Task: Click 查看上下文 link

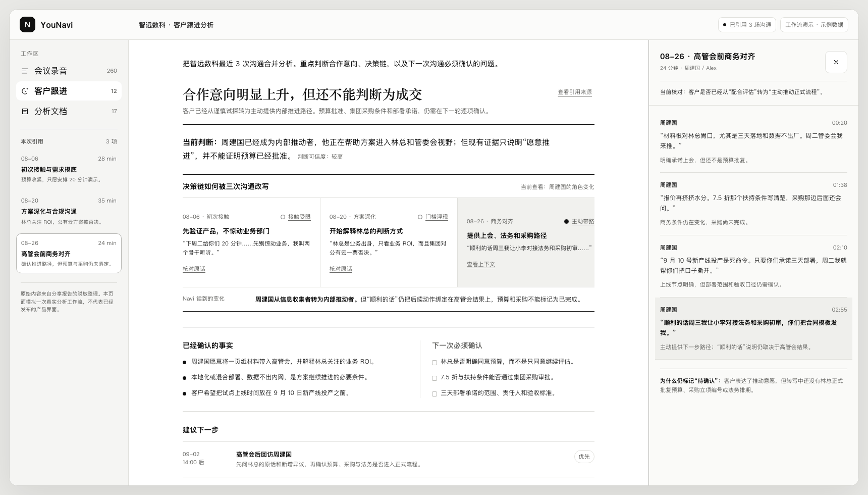Action: tap(481, 264)
